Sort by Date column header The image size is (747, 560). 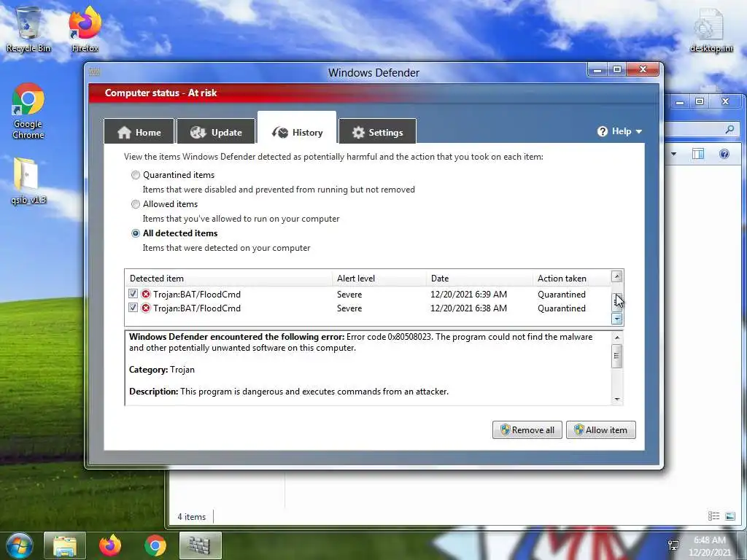click(479, 278)
